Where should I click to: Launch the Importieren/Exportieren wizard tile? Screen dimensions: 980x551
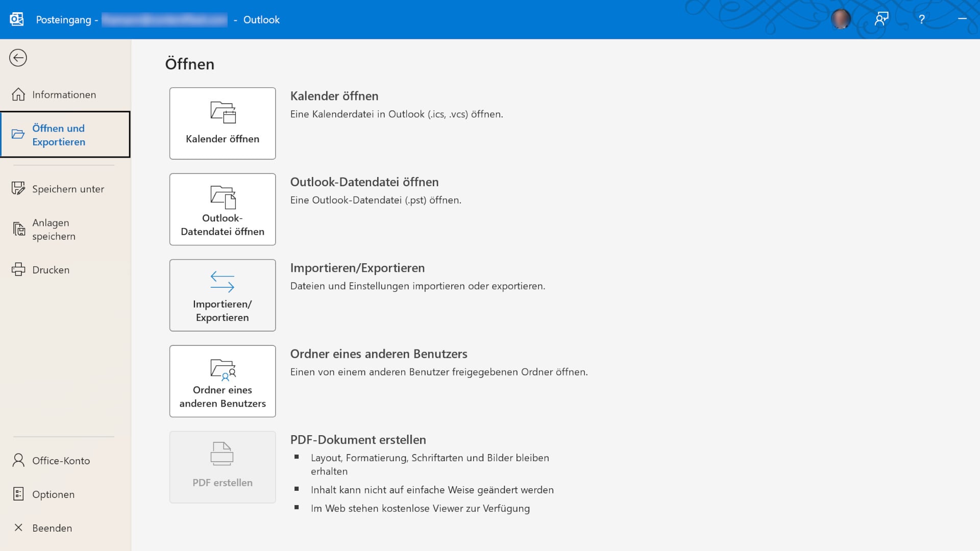[x=223, y=295]
